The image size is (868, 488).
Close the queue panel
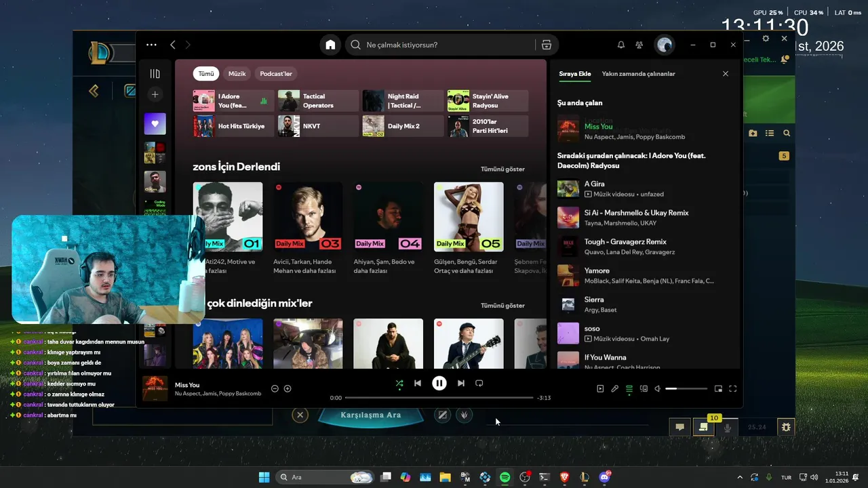point(726,74)
